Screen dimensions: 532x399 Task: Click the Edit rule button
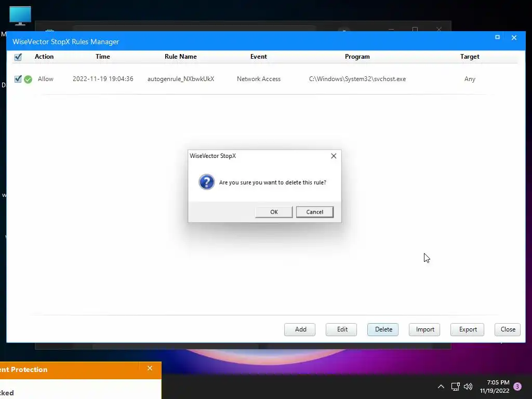coord(341,329)
